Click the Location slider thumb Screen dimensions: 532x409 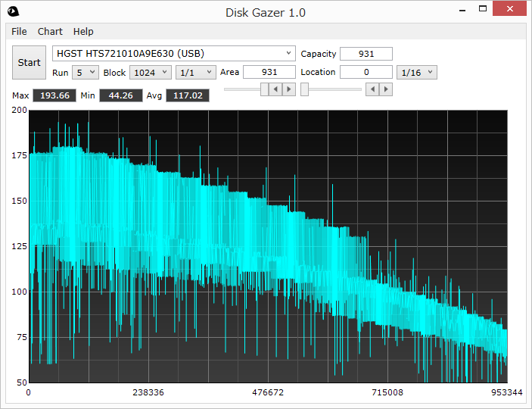tap(305, 89)
